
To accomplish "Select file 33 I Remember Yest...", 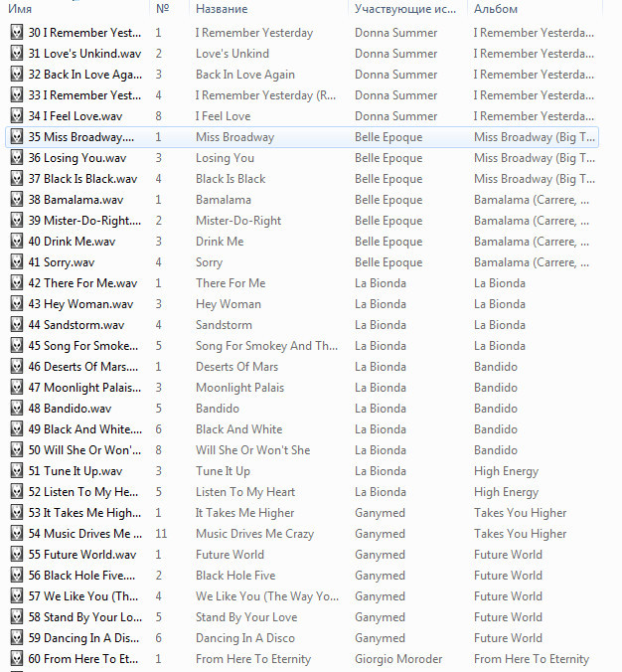I will (x=84, y=95).
